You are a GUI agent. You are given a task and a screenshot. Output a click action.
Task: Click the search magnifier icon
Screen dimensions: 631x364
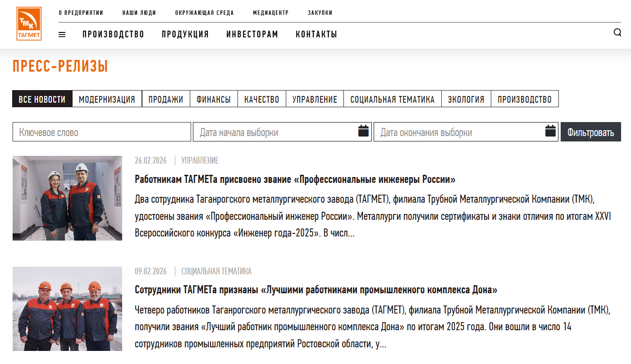(617, 32)
